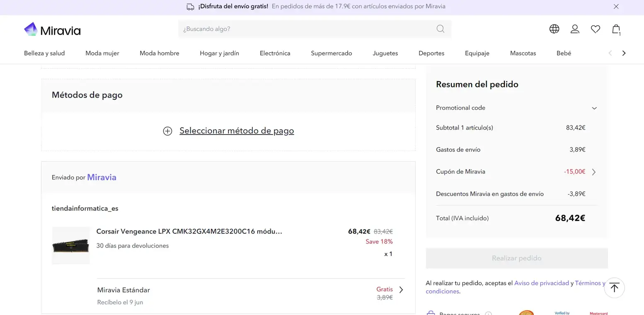The width and height of the screenshot is (644, 315).
Task: Open the shopping bag cart icon
Action: click(x=616, y=29)
